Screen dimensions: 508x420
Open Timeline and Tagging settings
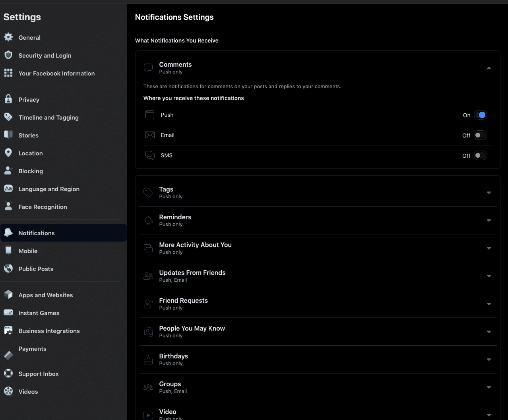pos(63,117)
